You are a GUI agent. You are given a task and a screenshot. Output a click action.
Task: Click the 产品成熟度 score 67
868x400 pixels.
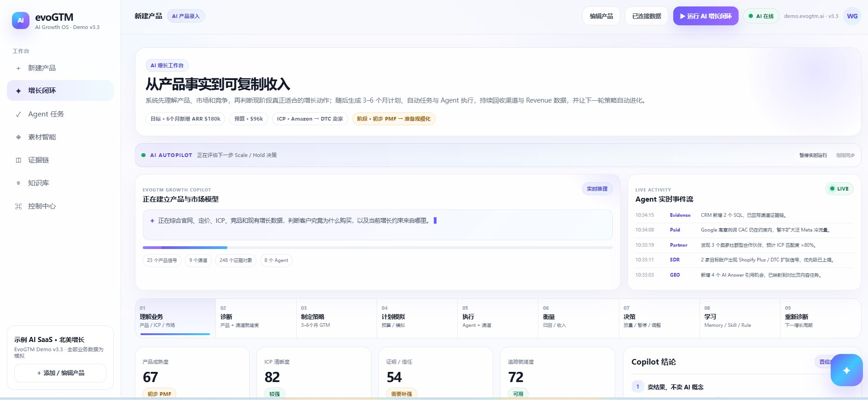click(151, 377)
